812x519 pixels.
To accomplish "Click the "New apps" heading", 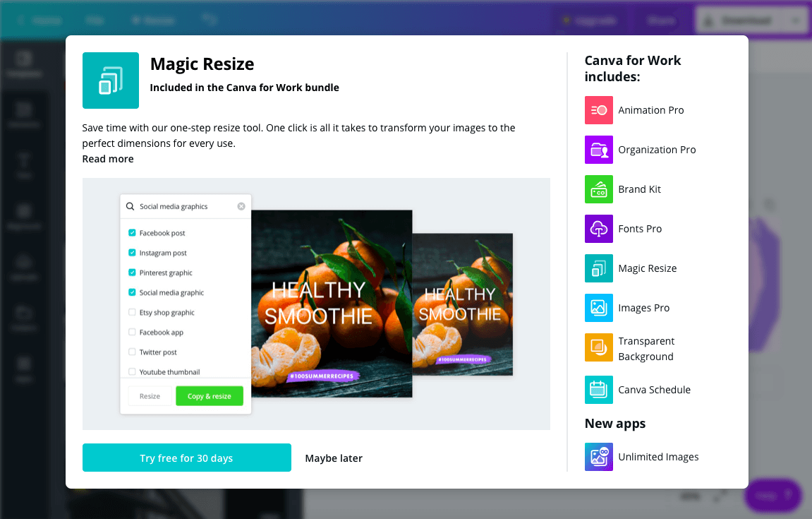I will pyautogui.click(x=615, y=424).
